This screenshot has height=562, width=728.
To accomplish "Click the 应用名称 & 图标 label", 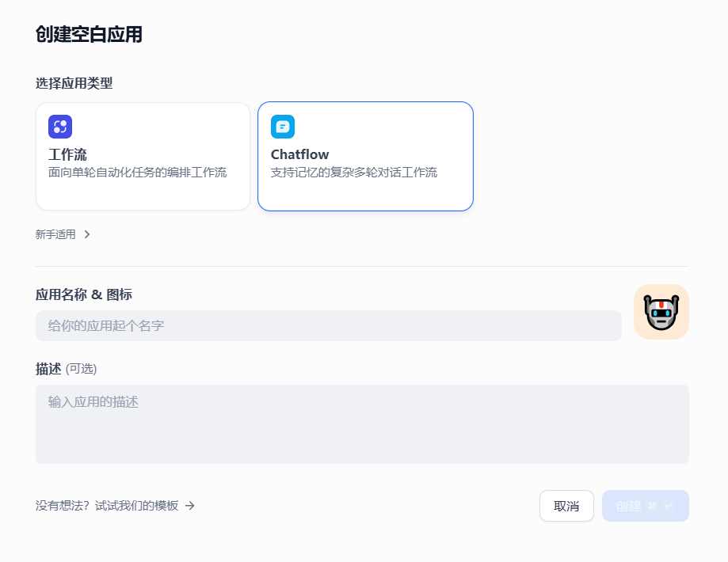I will (84, 294).
